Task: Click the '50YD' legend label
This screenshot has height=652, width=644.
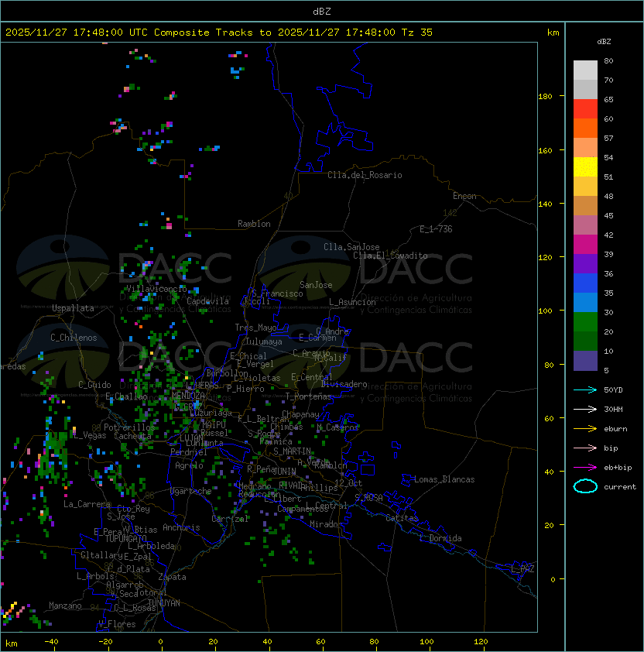Action: tap(613, 390)
